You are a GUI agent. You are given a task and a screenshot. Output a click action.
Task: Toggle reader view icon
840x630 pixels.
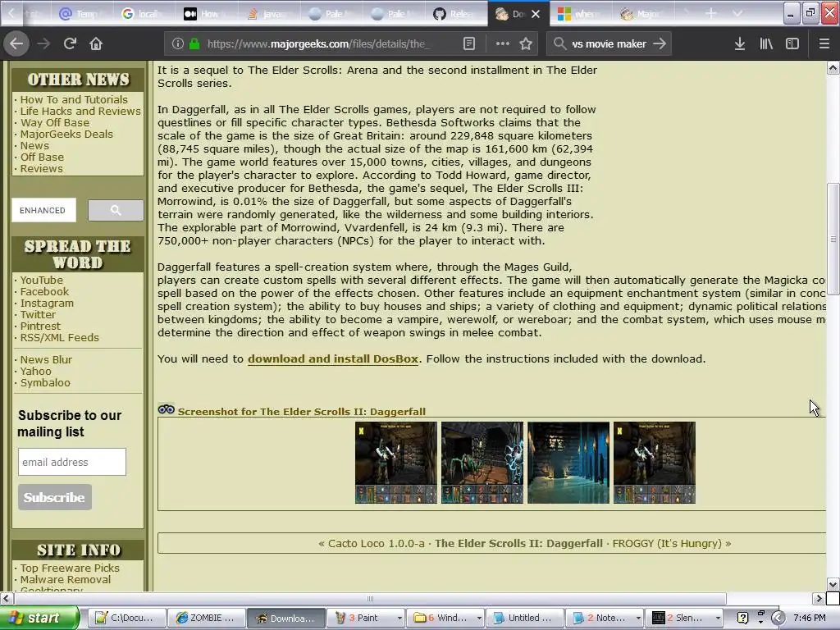point(468,44)
